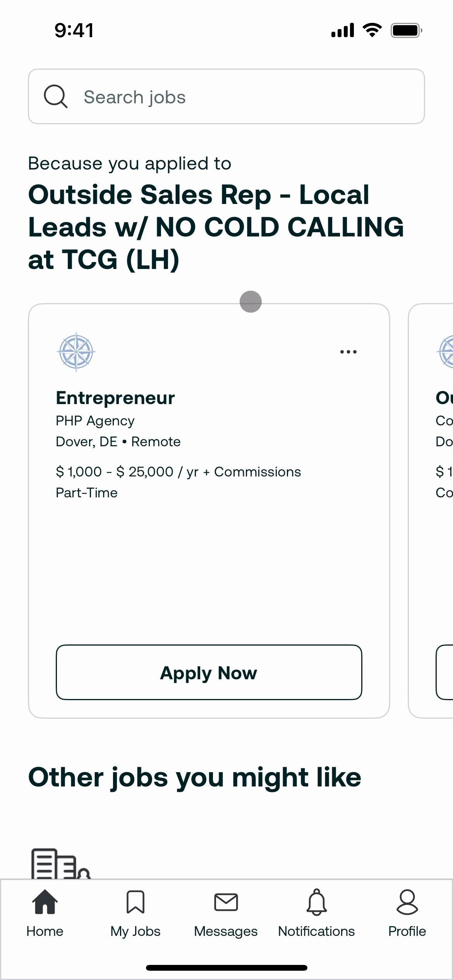Open My Jobs bookmark icon

pyautogui.click(x=136, y=902)
